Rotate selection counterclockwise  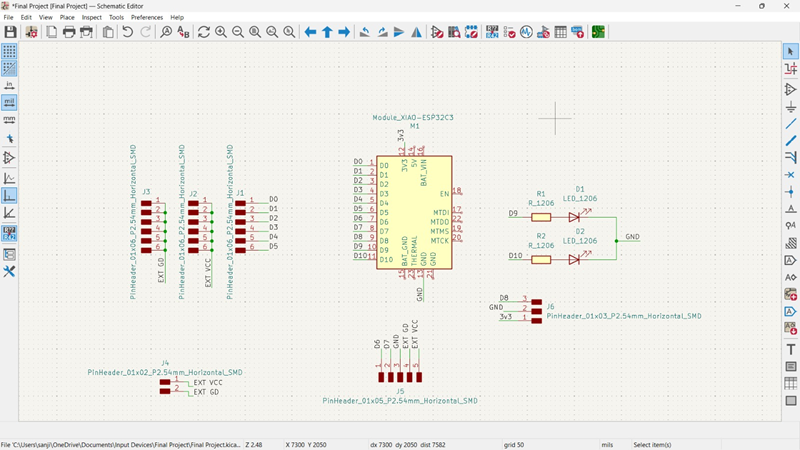(365, 32)
